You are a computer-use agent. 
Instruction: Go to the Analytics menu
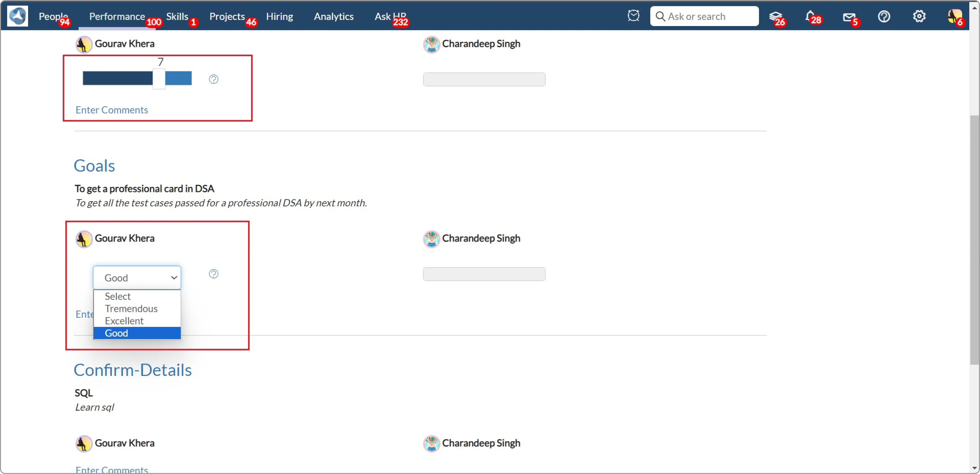point(333,16)
